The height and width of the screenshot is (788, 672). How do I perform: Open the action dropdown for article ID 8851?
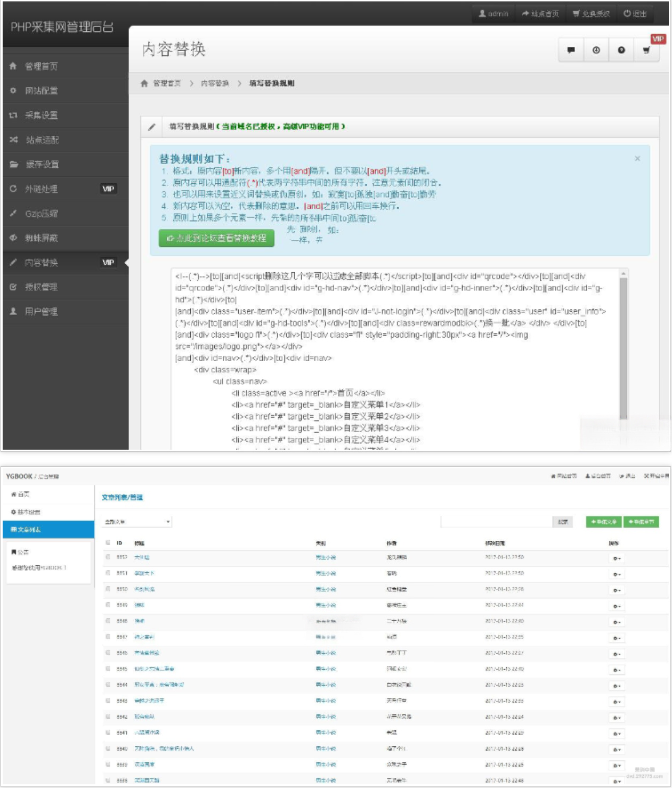[x=617, y=574]
